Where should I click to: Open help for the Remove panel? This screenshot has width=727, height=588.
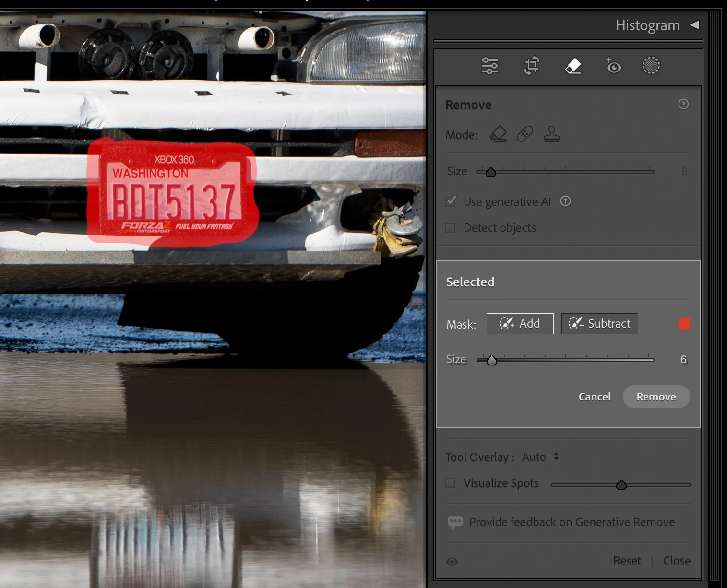[683, 104]
